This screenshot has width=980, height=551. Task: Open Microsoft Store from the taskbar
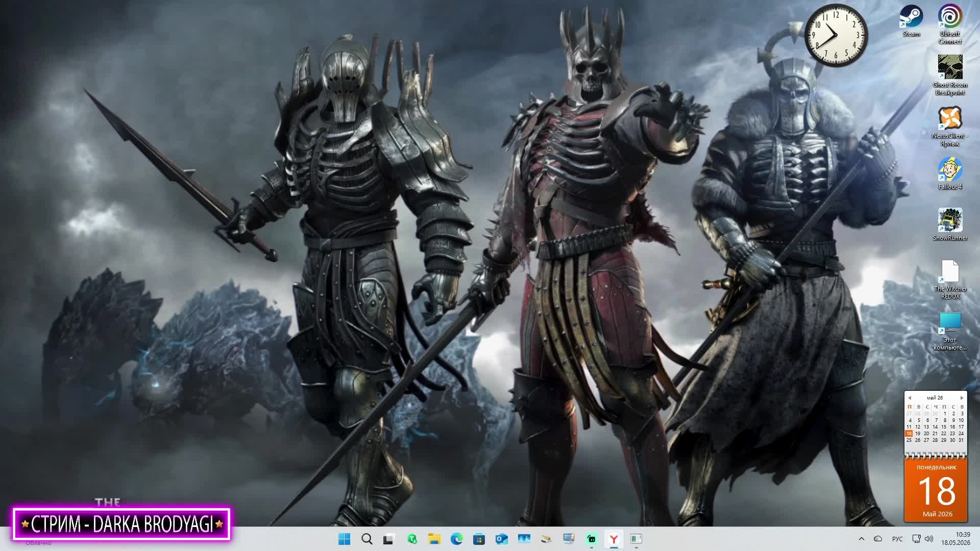coord(479,539)
